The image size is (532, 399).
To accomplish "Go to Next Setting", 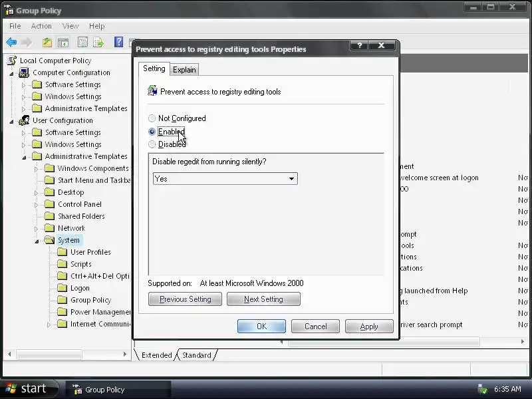I will [x=263, y=299].
